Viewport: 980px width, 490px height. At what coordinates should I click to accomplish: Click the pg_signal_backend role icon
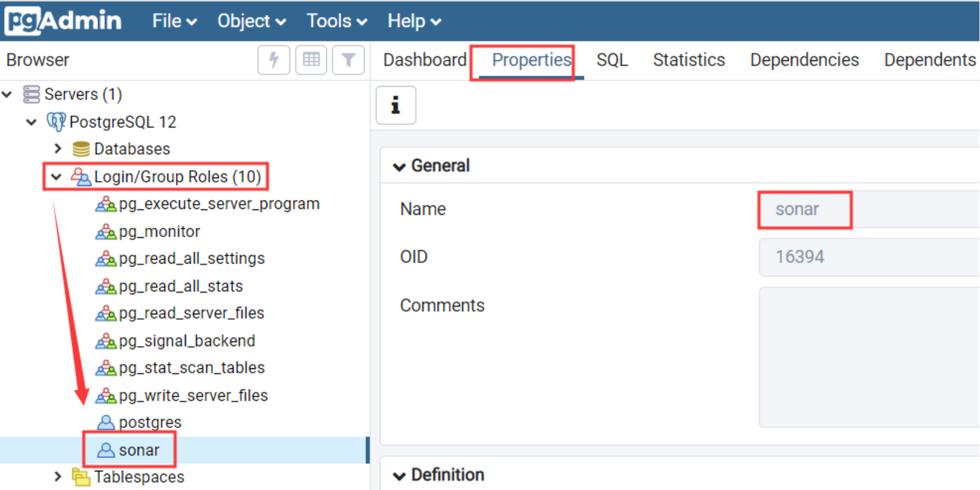click(x=105, y=341)
